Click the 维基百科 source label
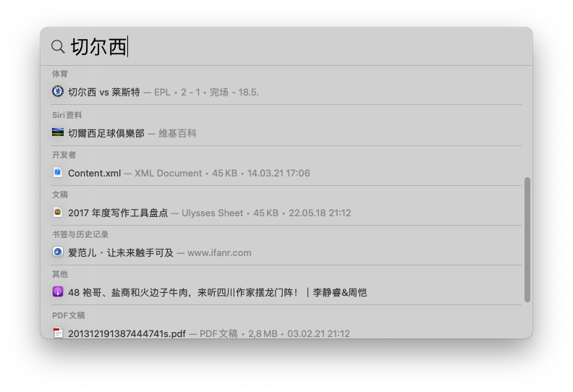The image size is (573, 392). (x=177, y=133)
